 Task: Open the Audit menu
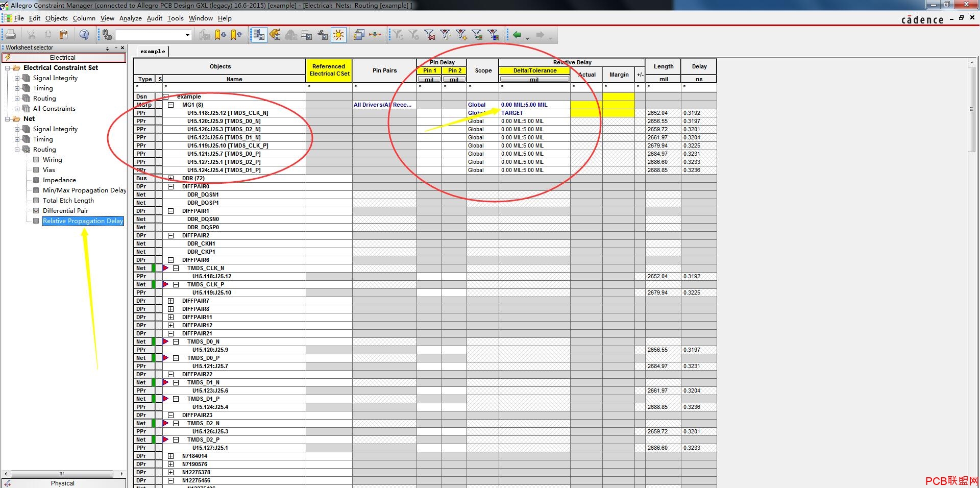click(x=155, y=18)
